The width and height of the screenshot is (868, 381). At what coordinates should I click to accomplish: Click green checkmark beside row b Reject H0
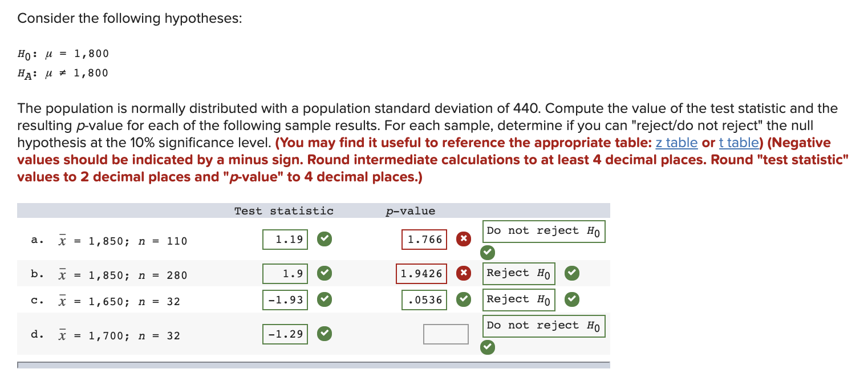(571, 273)
